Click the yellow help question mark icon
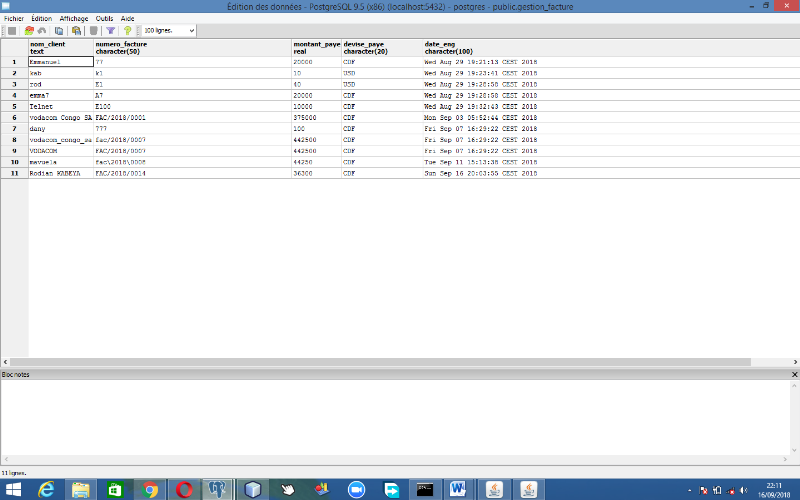The height and width of the screenshot is (500, 800). click(x=128, y=31)
